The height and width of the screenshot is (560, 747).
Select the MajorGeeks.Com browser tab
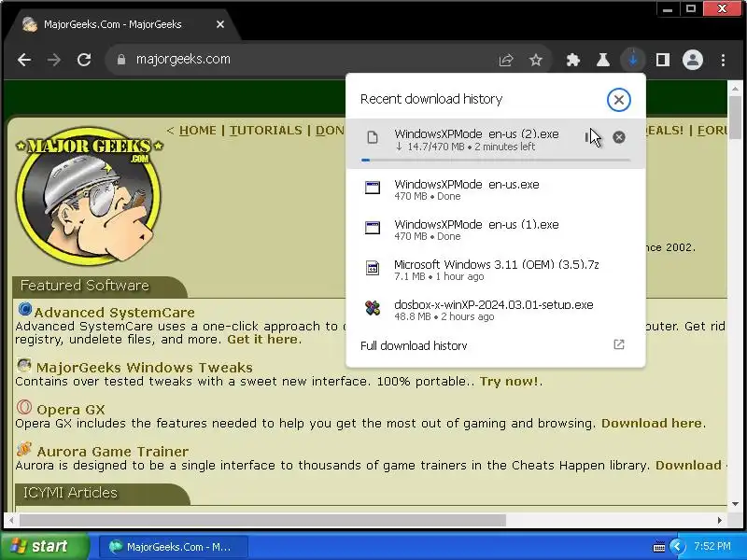tap(124, 24)
